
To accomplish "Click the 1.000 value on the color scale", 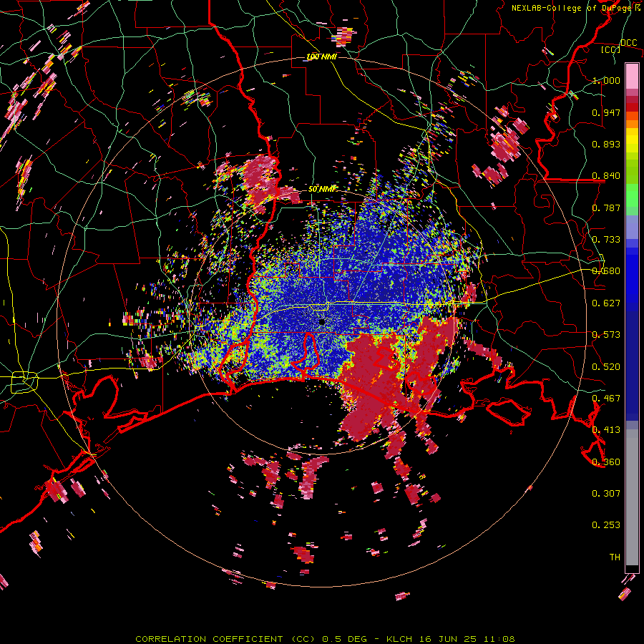I will click(606, 80).
